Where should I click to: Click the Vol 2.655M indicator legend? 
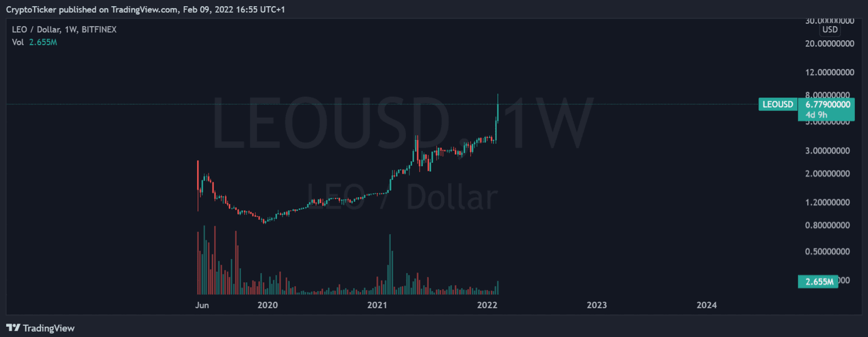point(34,42)
